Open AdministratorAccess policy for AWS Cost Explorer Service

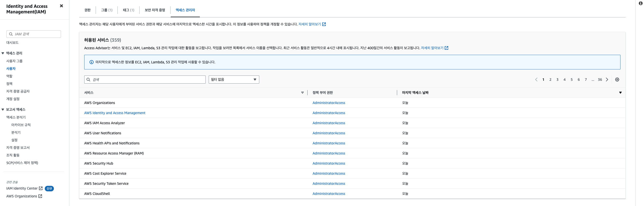pos(329,173)
